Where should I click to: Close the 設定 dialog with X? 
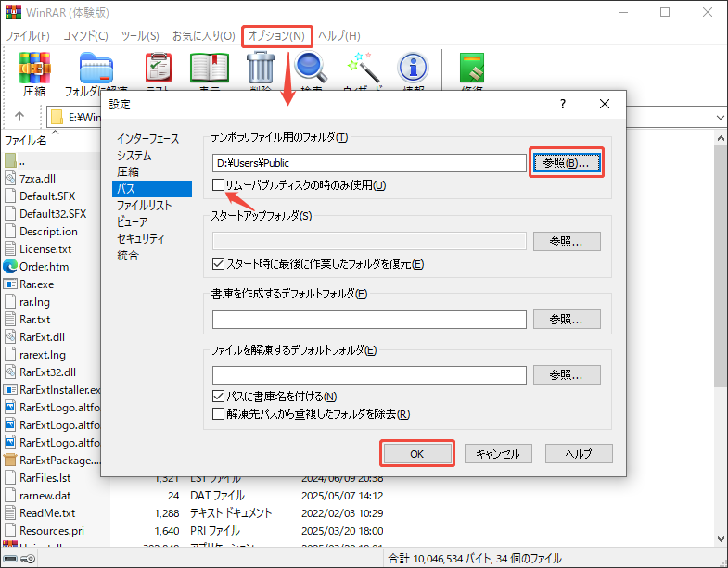[605, 104]
